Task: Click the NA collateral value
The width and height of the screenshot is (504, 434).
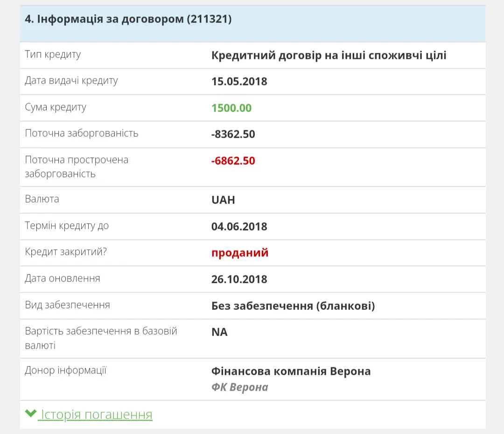Action: coord(219,332)
